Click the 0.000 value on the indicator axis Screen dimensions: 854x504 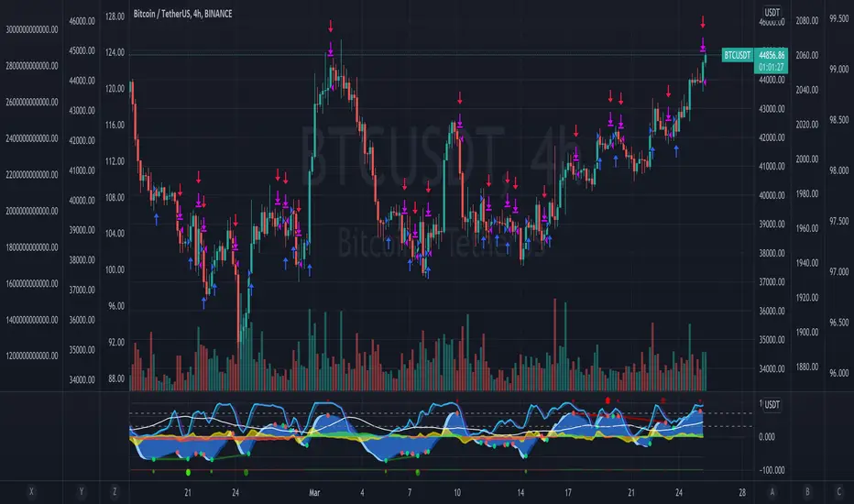(x=767, y=437)
